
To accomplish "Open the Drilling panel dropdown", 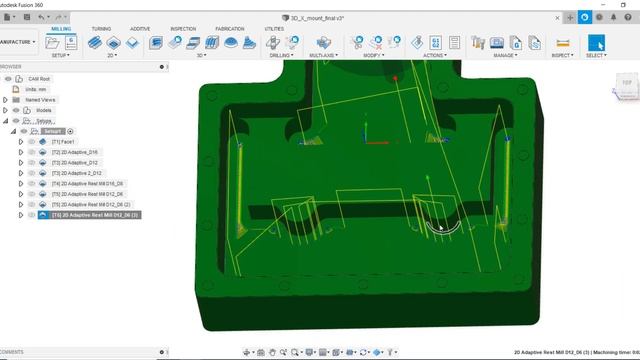I will (281, 55).
